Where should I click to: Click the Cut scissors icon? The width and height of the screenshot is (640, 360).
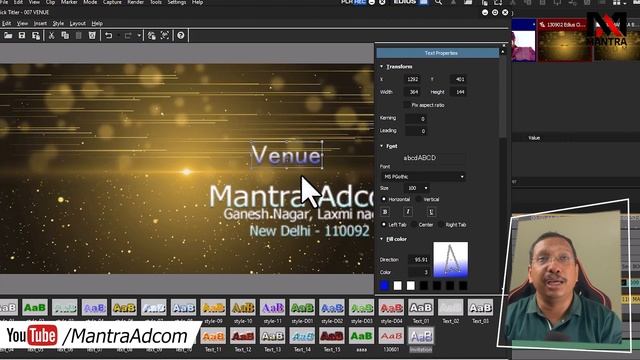51,36
